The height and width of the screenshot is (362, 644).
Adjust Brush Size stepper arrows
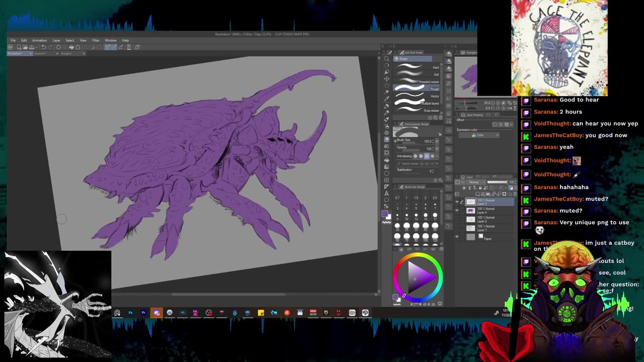coord(433,141)
